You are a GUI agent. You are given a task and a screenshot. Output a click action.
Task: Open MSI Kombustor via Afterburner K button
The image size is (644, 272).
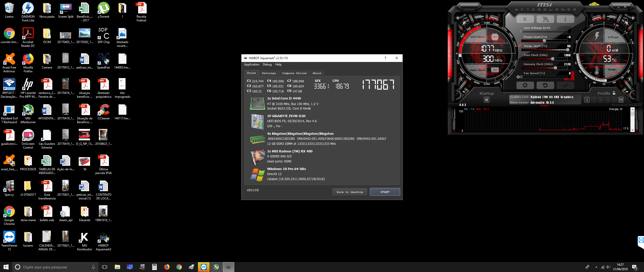[x=525, y=19]
